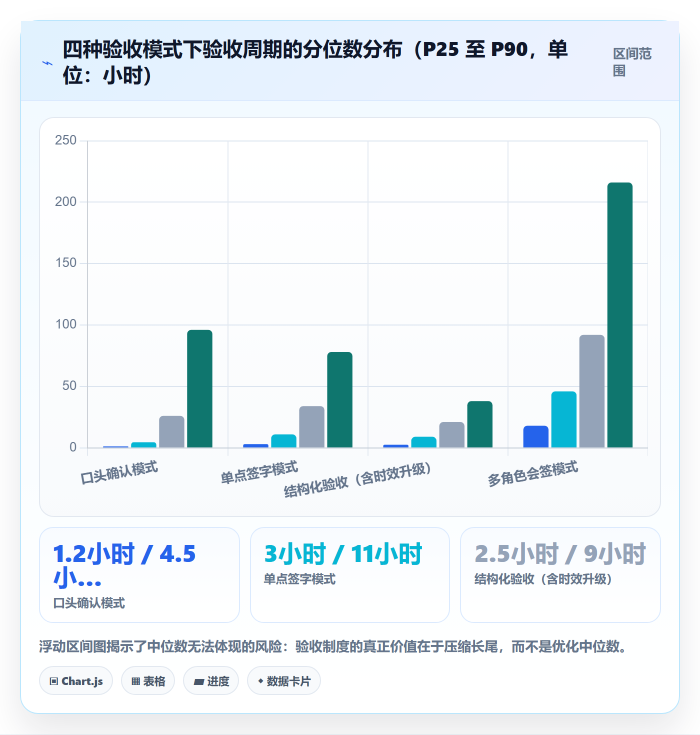
Task: Click the 数据卡片 tag chip
Action: 284,680
